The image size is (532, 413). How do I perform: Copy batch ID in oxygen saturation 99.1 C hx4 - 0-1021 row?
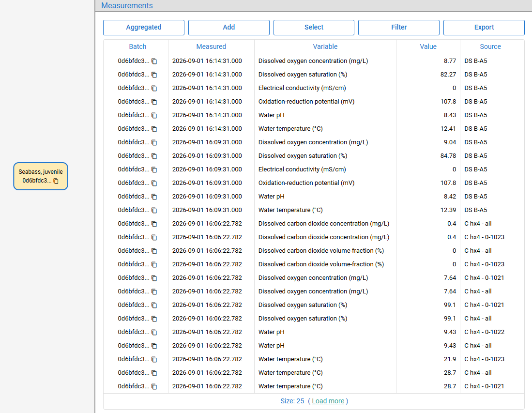154,306
